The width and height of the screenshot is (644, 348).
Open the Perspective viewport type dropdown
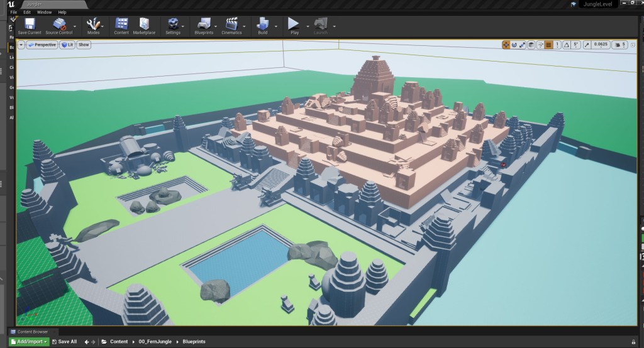(43, 45)
